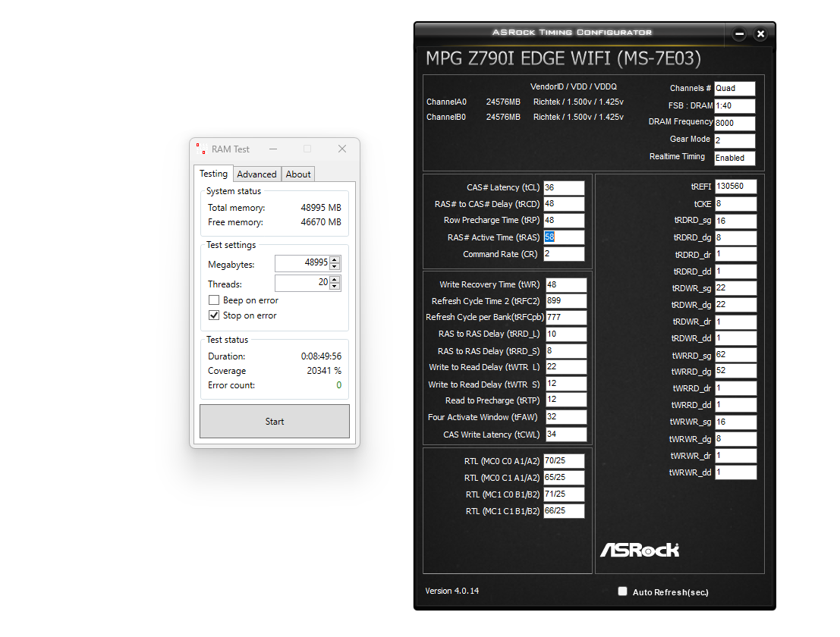The image size is (840, 637).
Task: Decrease Megabytes value with down arrow
Action: point(335,266)
